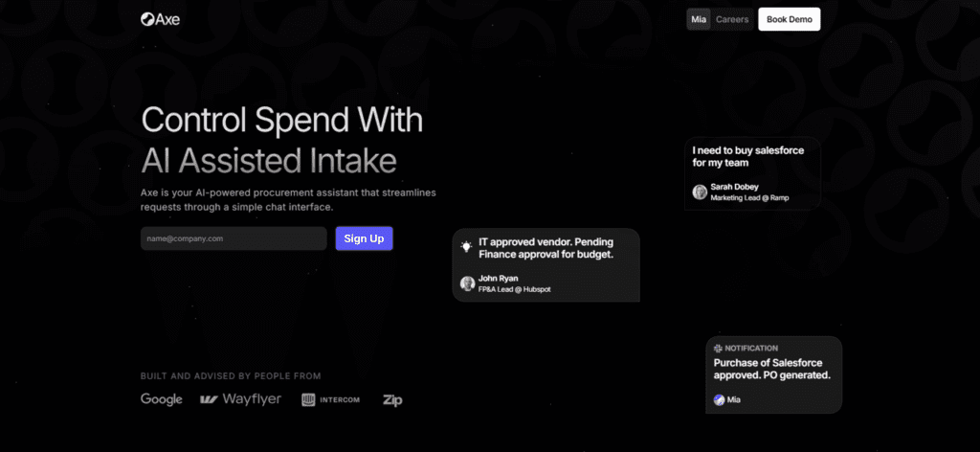The image size is (980, 452).
Task: Click the Zip logo
Action: [392, 400]
